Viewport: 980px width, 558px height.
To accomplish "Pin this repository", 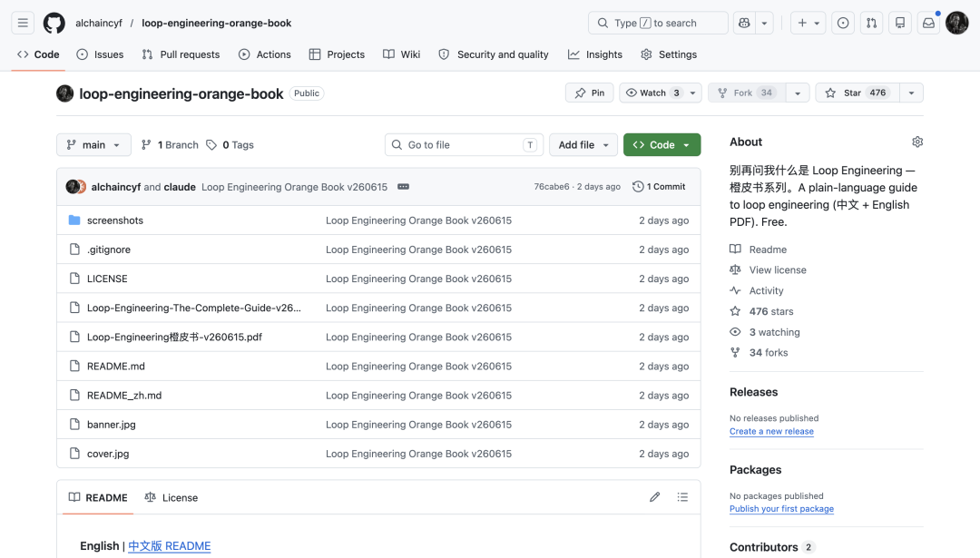I will point(590,93).
